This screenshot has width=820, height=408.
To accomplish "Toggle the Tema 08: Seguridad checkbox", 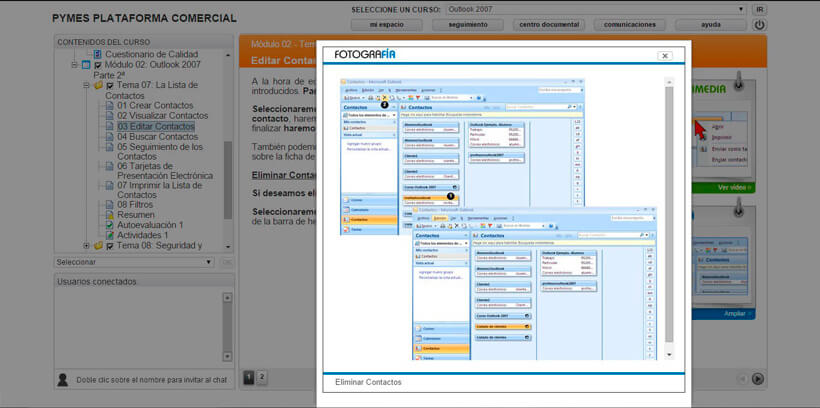I will click(x=110, y=246).
